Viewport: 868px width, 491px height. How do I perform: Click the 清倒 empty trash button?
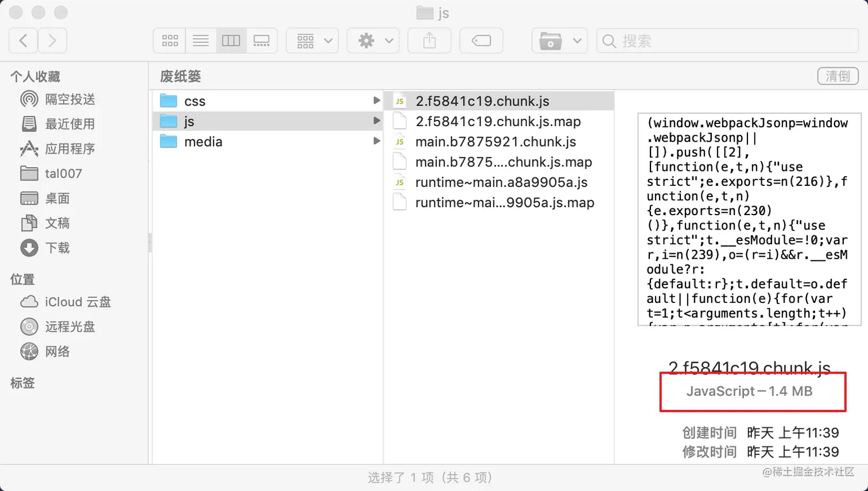tap(838, 76)
